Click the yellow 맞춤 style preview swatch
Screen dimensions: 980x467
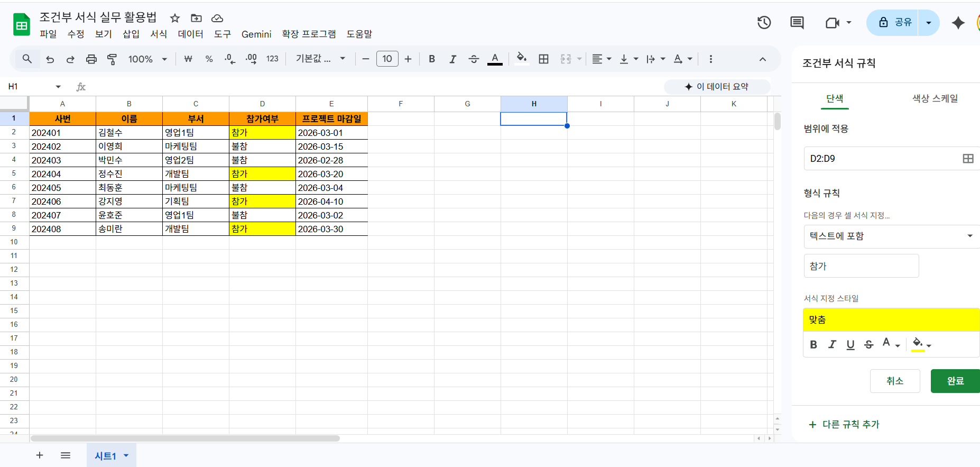[891, 320]
